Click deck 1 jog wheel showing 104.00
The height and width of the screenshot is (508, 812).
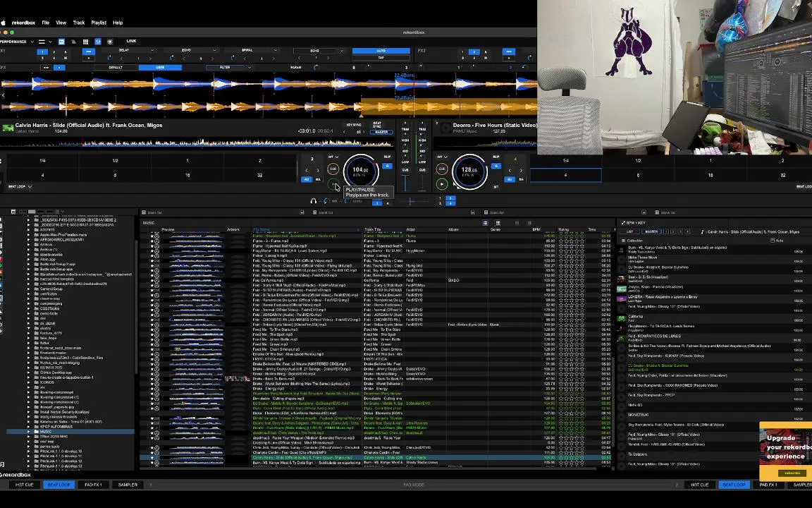(x=360, y=171)
